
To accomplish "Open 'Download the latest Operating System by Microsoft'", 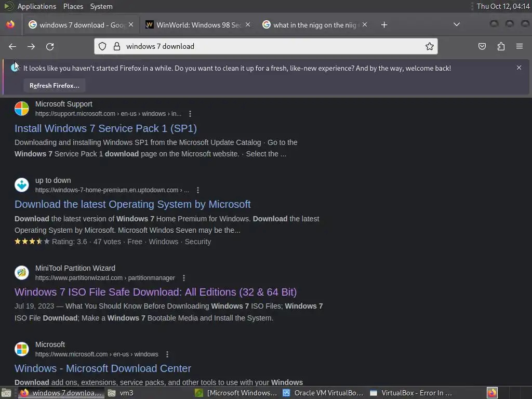I will click(132, 204).
